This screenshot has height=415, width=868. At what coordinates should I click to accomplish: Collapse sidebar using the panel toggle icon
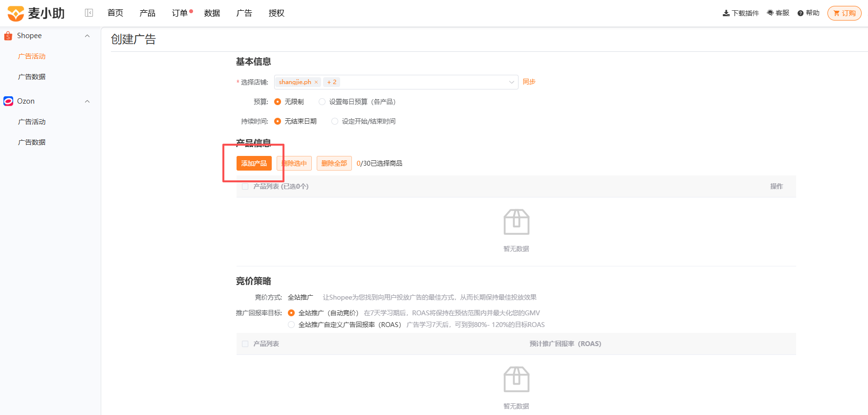click(89, 13)
